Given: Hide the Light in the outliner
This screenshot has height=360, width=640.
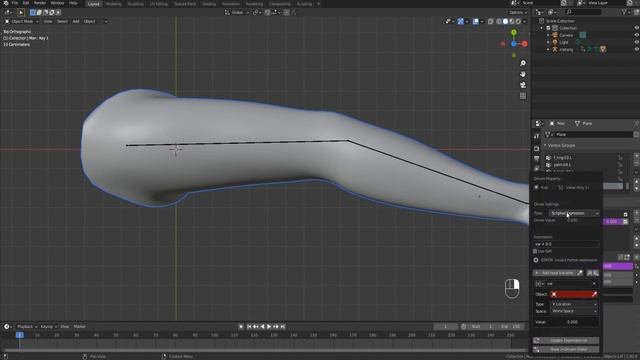Looking at the screenshot, I should [x=637, y=42].
